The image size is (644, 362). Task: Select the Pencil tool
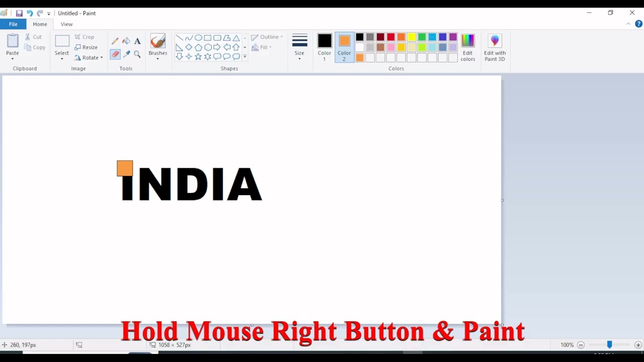tap(115, 41)
